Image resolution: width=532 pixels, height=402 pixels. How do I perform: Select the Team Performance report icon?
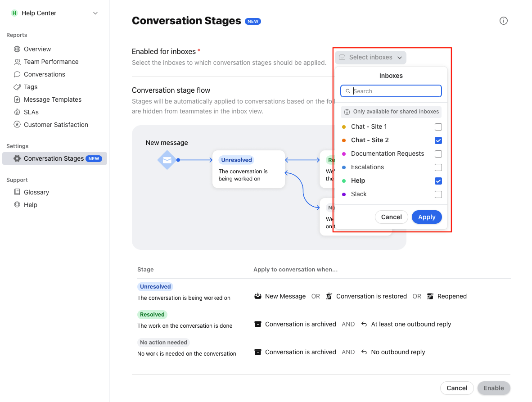[17, 62]
